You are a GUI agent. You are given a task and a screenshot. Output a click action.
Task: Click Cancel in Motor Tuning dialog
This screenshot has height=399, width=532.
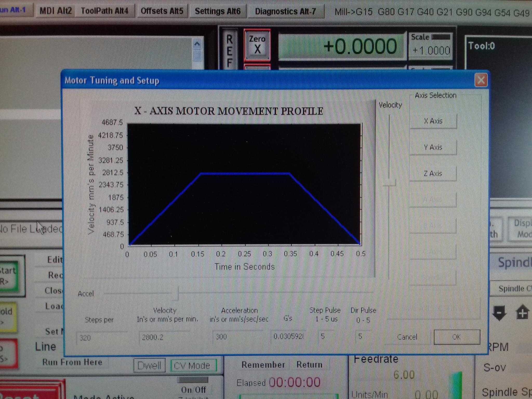pyautogui.click(x=407, y=337)
